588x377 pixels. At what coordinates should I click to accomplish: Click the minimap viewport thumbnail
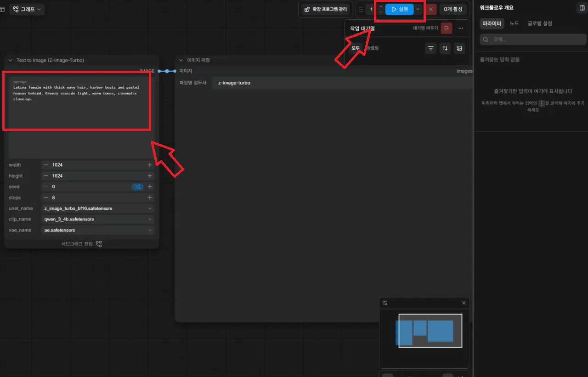coord(430,331)
